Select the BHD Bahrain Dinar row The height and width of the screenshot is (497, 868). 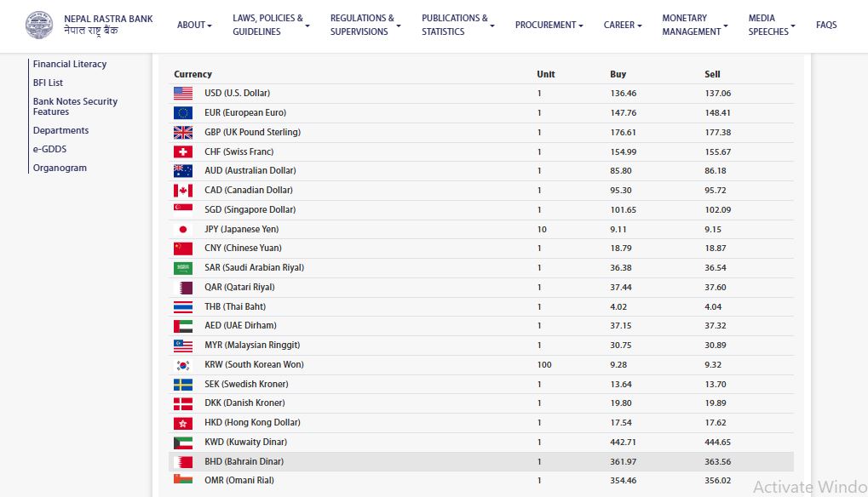point(481,462)
